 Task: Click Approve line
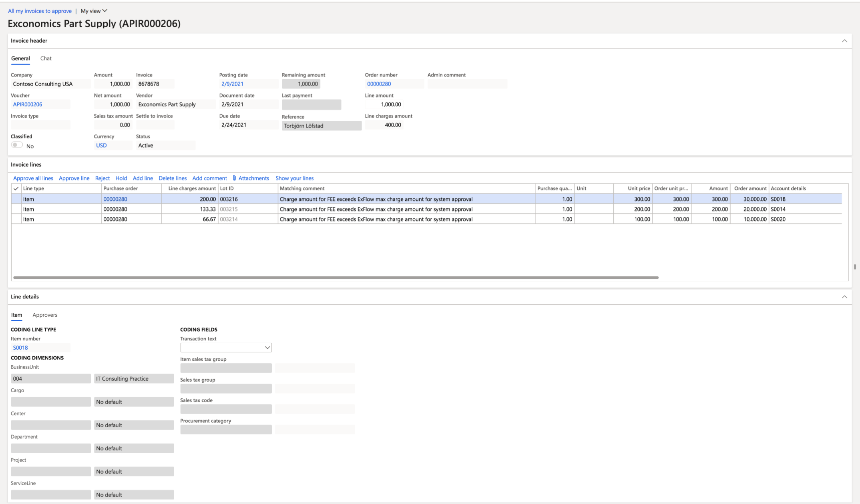[74, 178]
